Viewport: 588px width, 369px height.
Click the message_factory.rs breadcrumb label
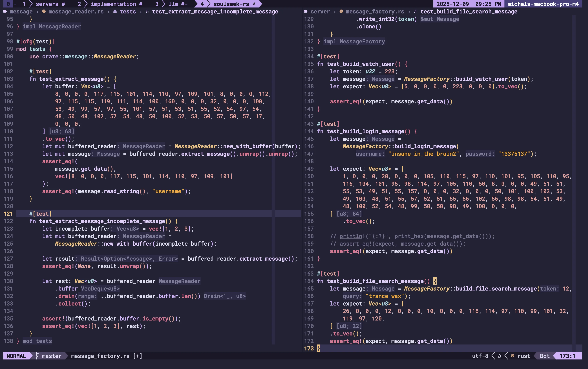(375, 11)
